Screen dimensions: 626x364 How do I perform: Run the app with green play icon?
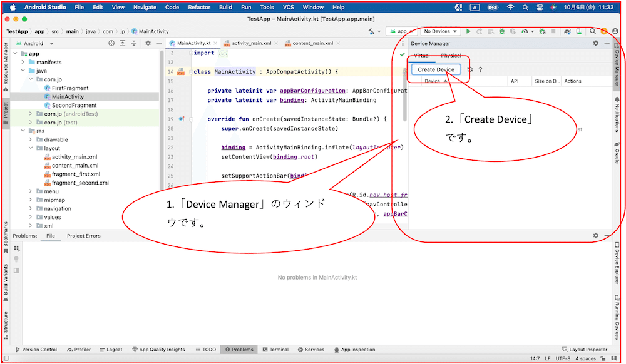click(x=468, y=31)
